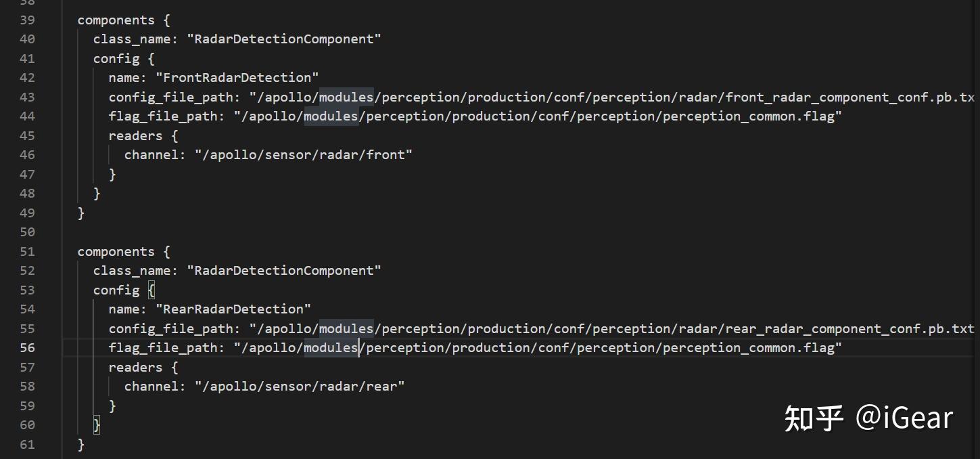Click "RadarDetectionComponent" class name on line 52
980x459 pixels.
pos(287,270)
